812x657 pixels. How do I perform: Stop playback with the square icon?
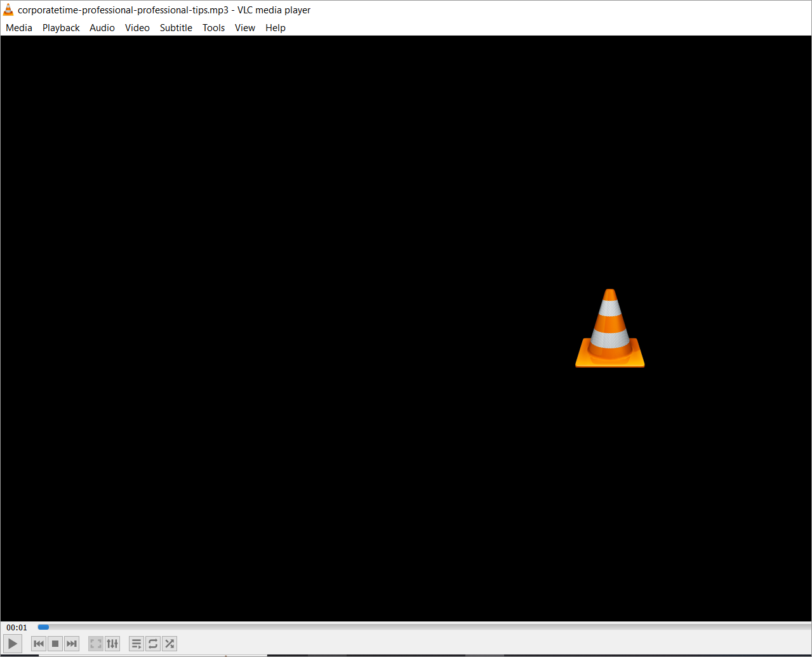pos(55,644)
